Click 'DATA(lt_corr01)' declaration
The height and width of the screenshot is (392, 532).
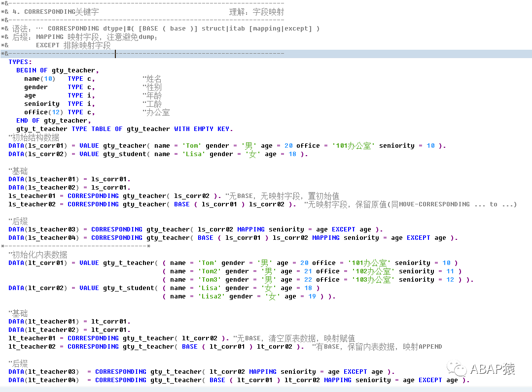point(37,263)
